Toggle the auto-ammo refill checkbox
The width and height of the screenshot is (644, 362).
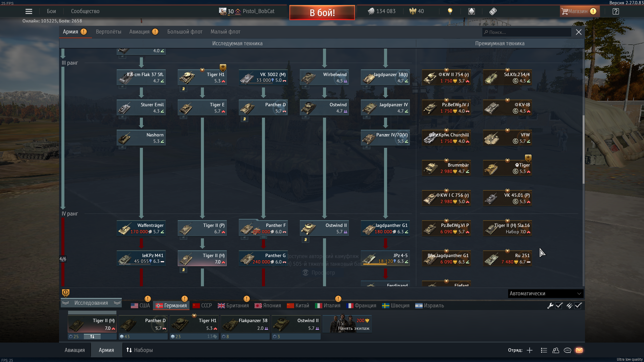[x=578, y=306]
